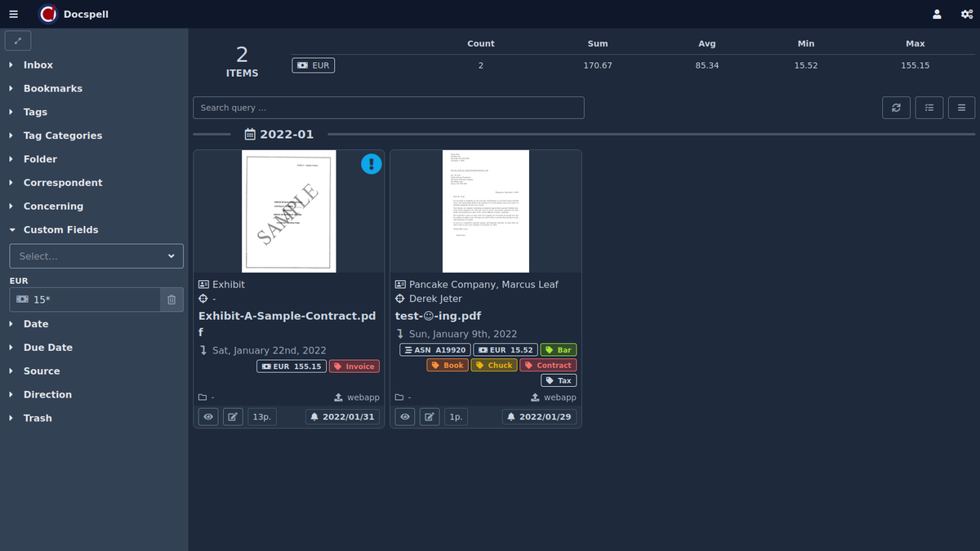Click the red Invoice tag label
The height and width of the screenshot is (551, 980).
[x=354, y=367]
